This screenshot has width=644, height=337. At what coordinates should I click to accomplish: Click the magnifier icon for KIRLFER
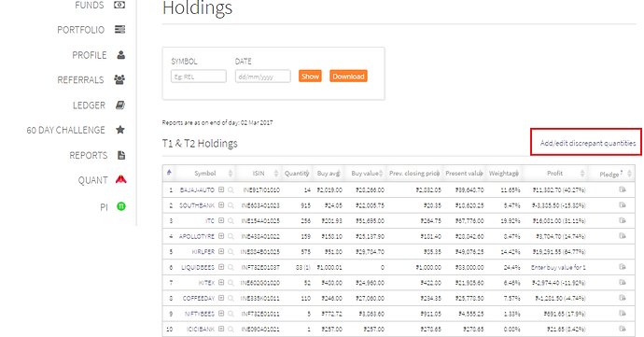pyautogui.click(x=231, y=252)
